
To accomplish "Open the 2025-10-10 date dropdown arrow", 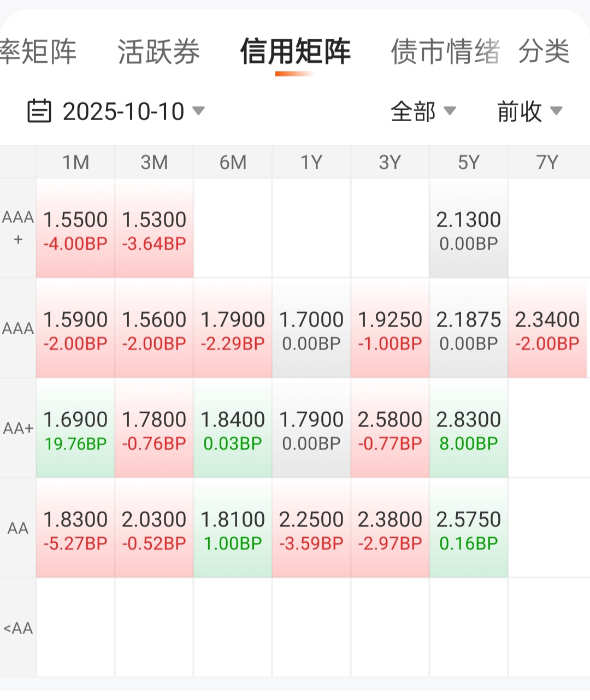I will [199, 111].
